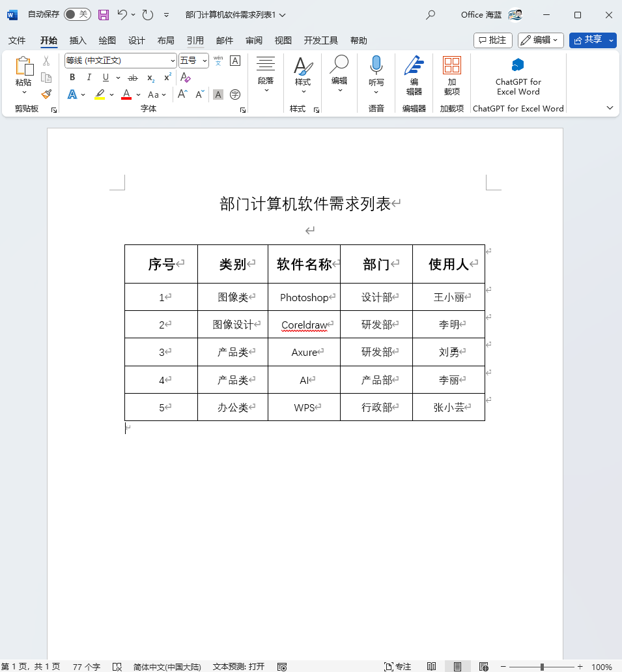This screenshot has width=622, height=672.
Task: Click the Copy icon
Action: point(46,78)
